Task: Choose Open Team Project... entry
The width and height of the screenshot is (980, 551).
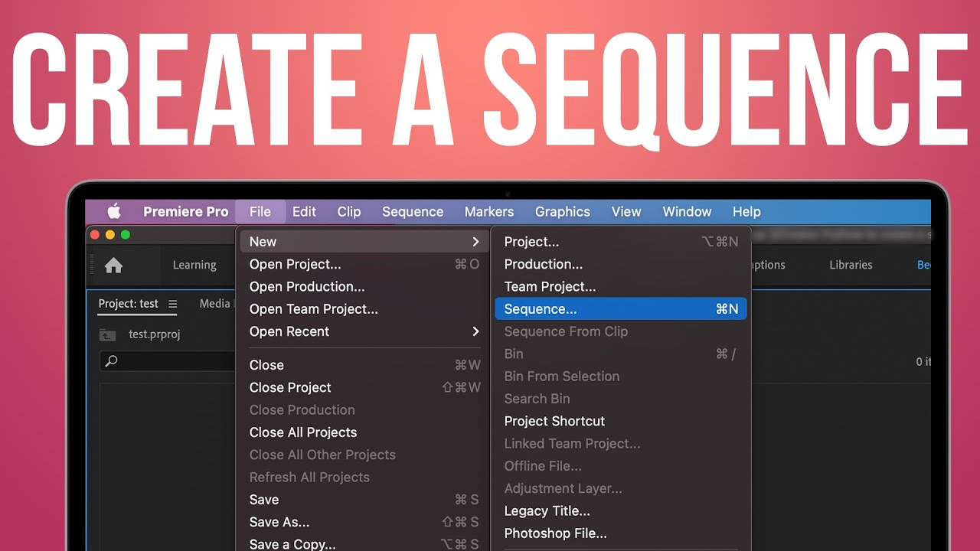Action: (x=363, y=309)
